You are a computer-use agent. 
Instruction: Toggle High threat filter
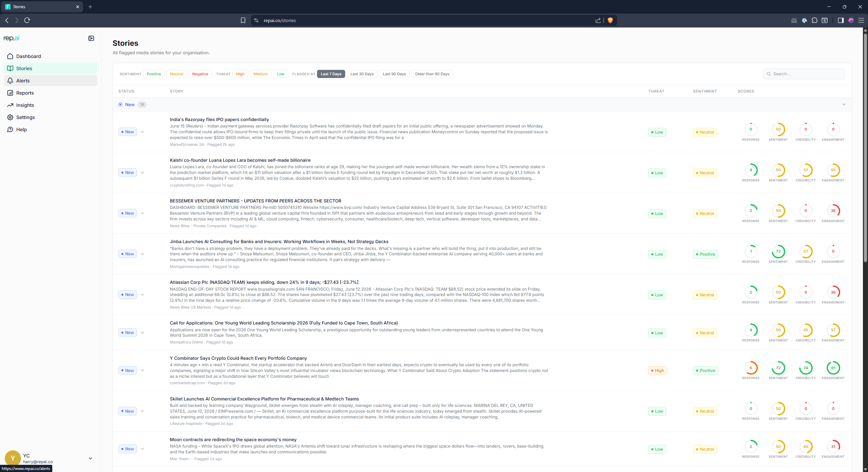tap(240, 74)
